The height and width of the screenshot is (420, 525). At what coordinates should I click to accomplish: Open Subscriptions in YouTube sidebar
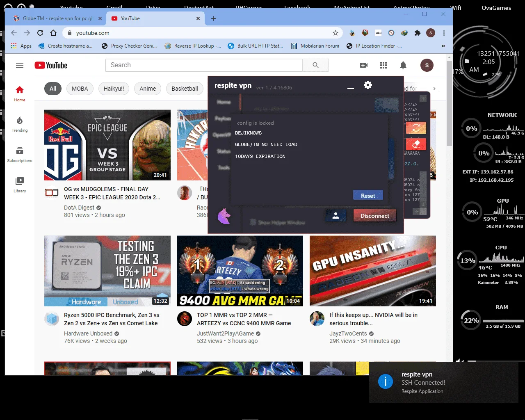point(20,155)
